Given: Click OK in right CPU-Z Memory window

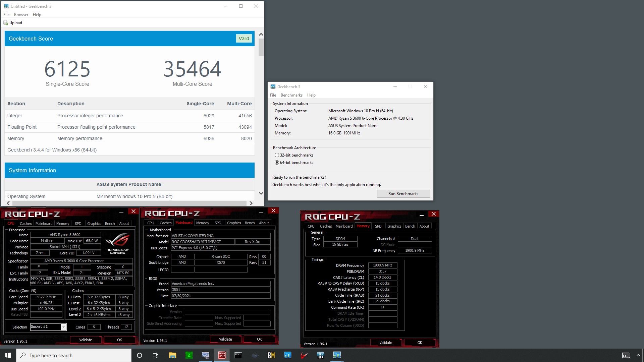Looking at the screenshot, I should [420, 343].
